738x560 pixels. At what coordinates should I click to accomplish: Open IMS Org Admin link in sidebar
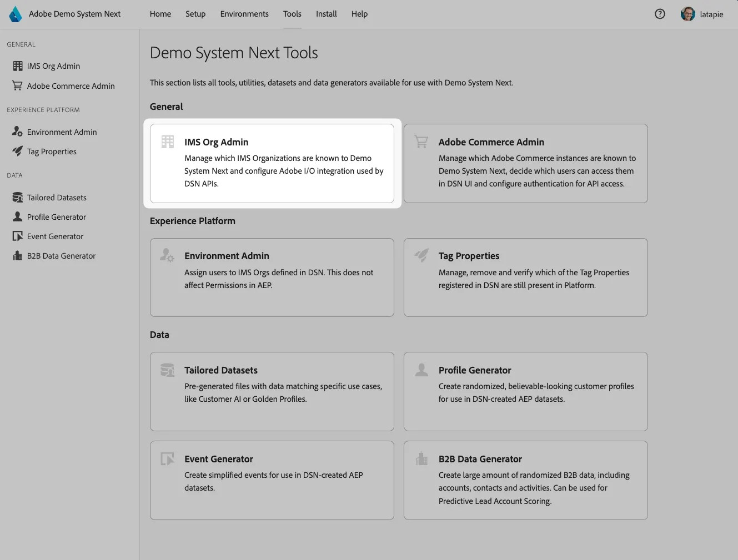(x=53, y=66)
